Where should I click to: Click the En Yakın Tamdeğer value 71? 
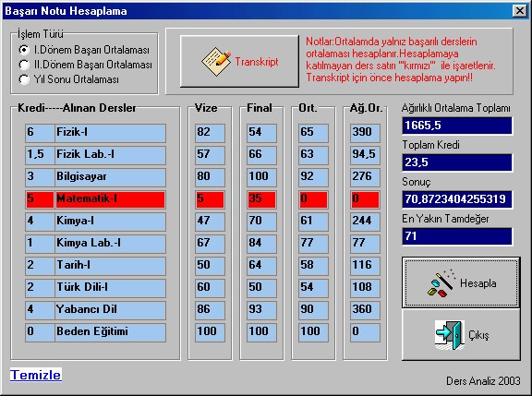click(457, 236)
